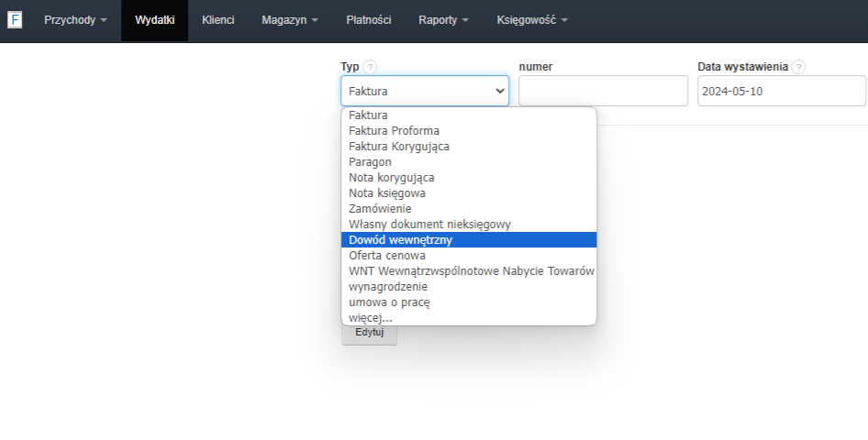
Task: Choose umowa o pracę option
Action: pyautogui.click(x=469, y=302)
